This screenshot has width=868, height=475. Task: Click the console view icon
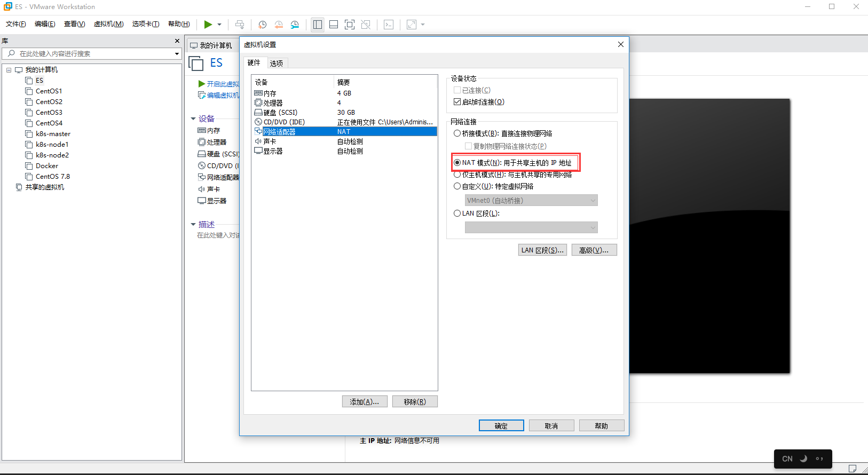389,25
